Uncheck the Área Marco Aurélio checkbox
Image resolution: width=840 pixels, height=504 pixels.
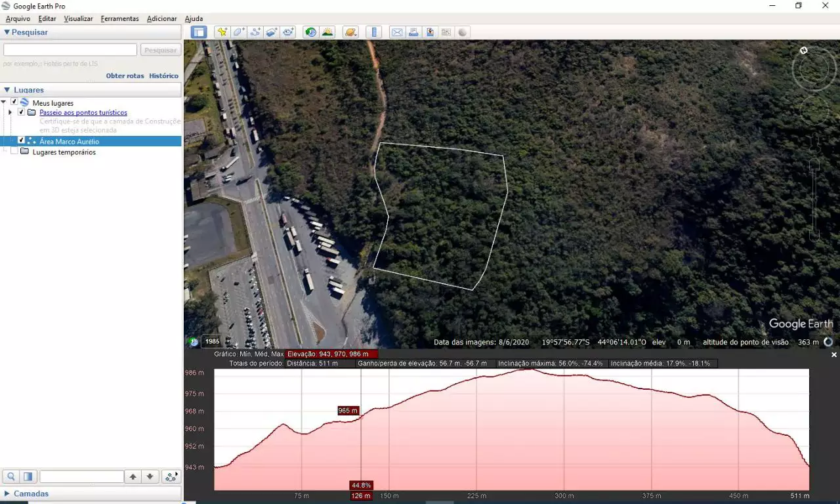[x=21, y=140]
